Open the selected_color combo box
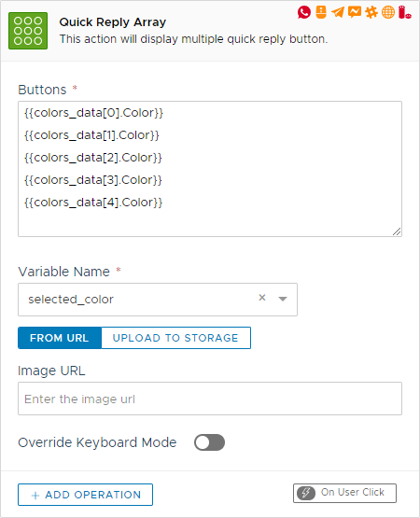This screenshot has height=518, width=420. [x=158, y=300]
